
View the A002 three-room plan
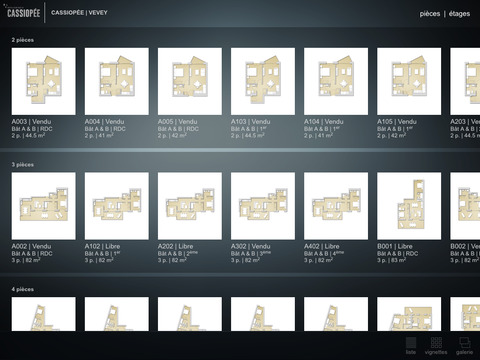(44, 206)
